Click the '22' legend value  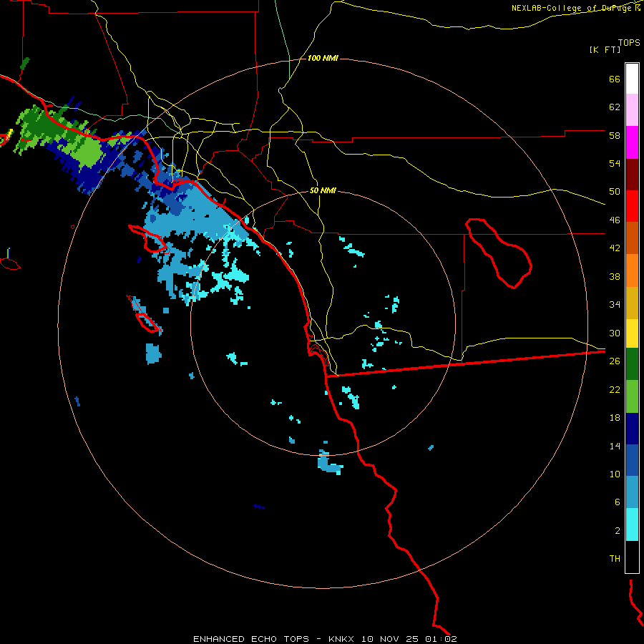615,389
